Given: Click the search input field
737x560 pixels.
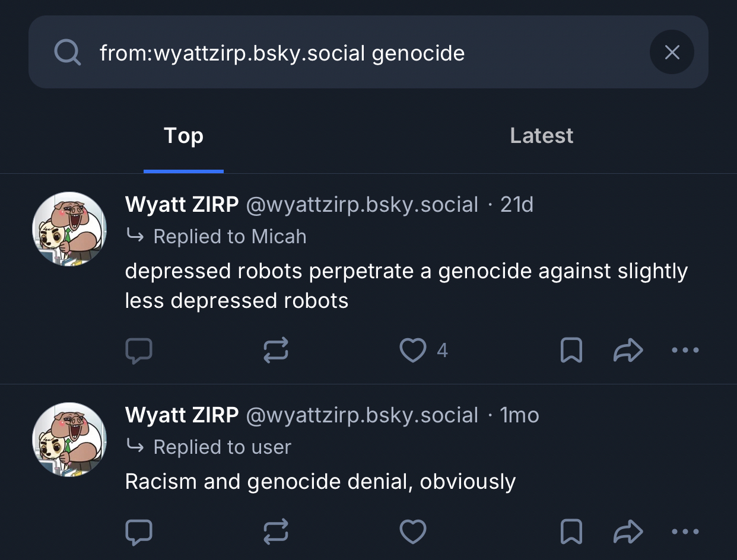Looking at the screenshot, I should click(x=356, y=53).
